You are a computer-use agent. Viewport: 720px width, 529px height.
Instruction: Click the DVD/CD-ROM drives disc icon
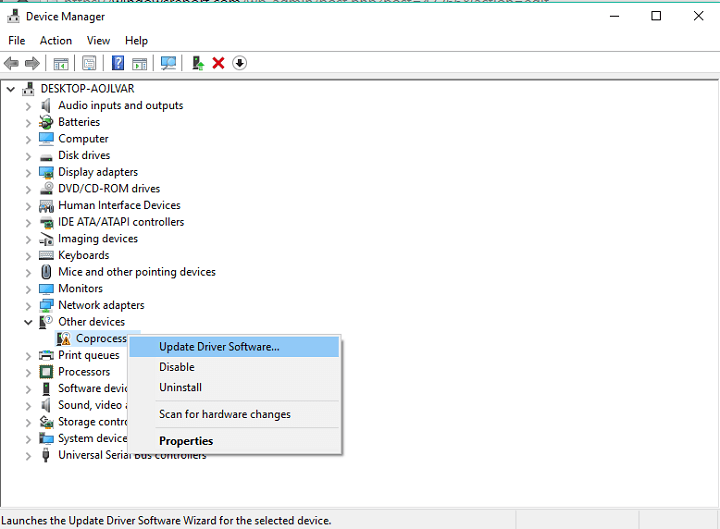pos(46,188)
